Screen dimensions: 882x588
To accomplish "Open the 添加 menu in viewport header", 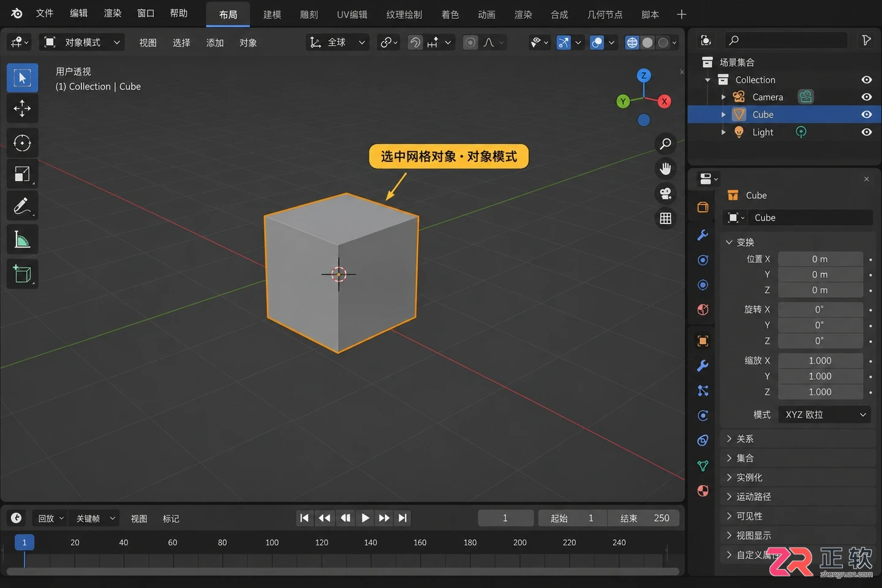I will point(215,42).
